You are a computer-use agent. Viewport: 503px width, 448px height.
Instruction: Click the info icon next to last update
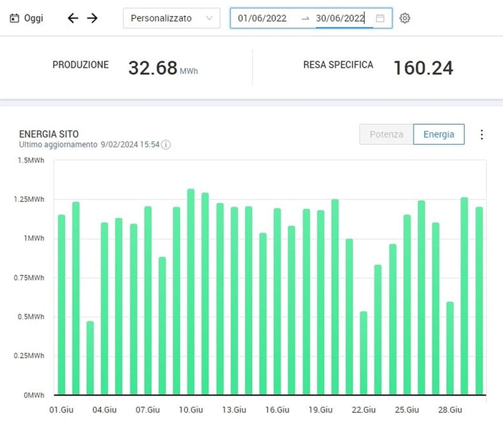pyautogui.click(x=166, y=144)
